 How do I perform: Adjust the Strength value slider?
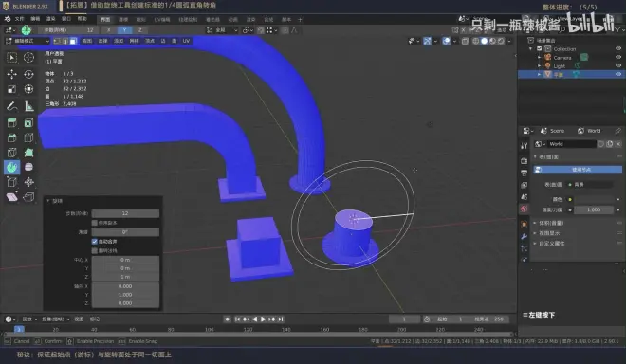coord(594,209)
